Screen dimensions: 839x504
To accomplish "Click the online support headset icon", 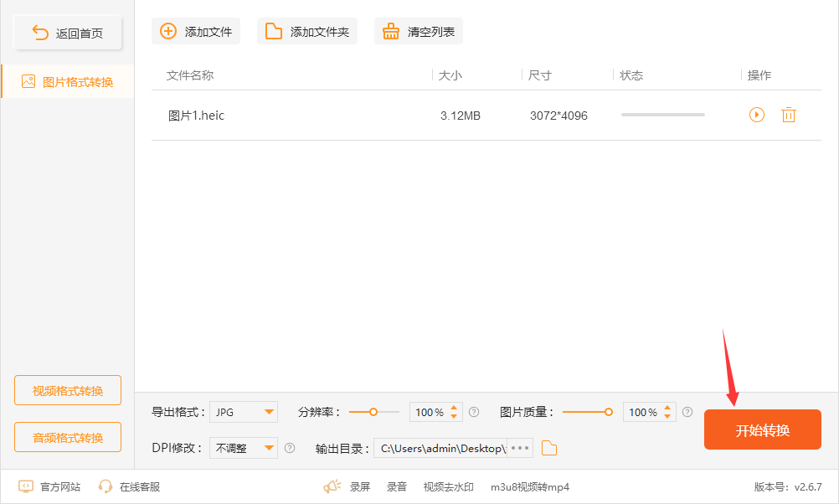I will coord(106,486).
